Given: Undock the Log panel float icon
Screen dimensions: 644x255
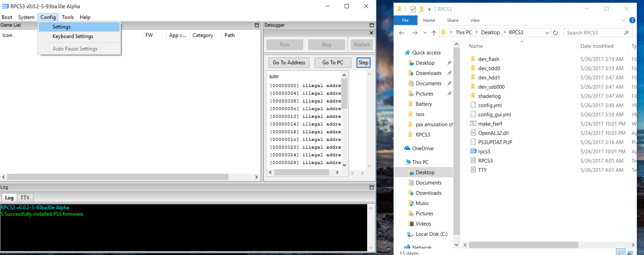Looking at the screenshot, I should click(372, 187).
